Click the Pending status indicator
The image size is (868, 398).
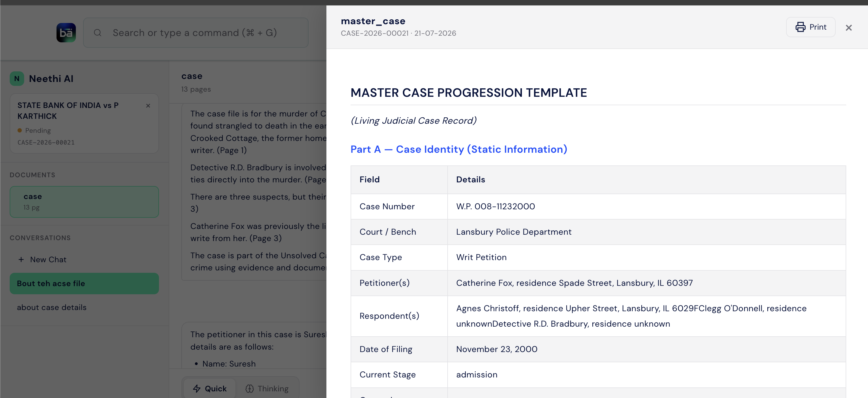coord(34,131)
